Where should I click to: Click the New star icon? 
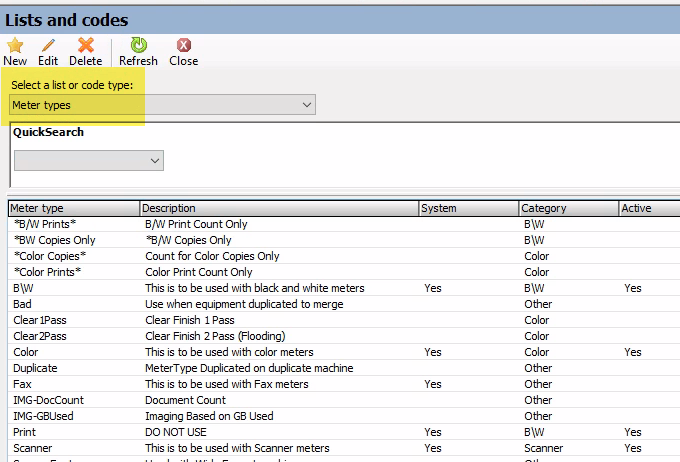pyautogui.click(x=15, y=45)
